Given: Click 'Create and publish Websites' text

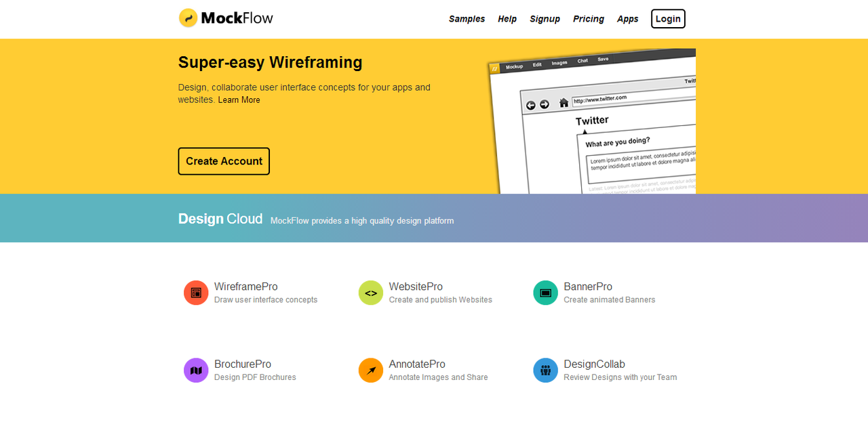Looking at the screenshot, I should pos(441,300).
